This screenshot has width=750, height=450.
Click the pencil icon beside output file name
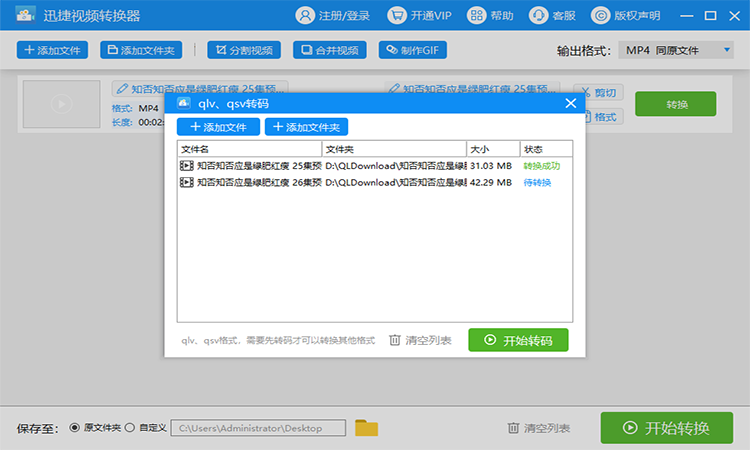394,88
